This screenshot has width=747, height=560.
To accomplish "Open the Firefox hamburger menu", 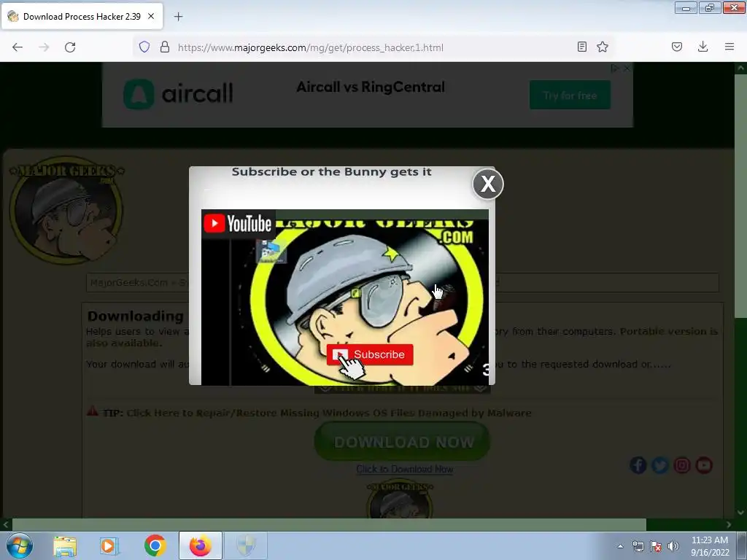I will 729,47.
